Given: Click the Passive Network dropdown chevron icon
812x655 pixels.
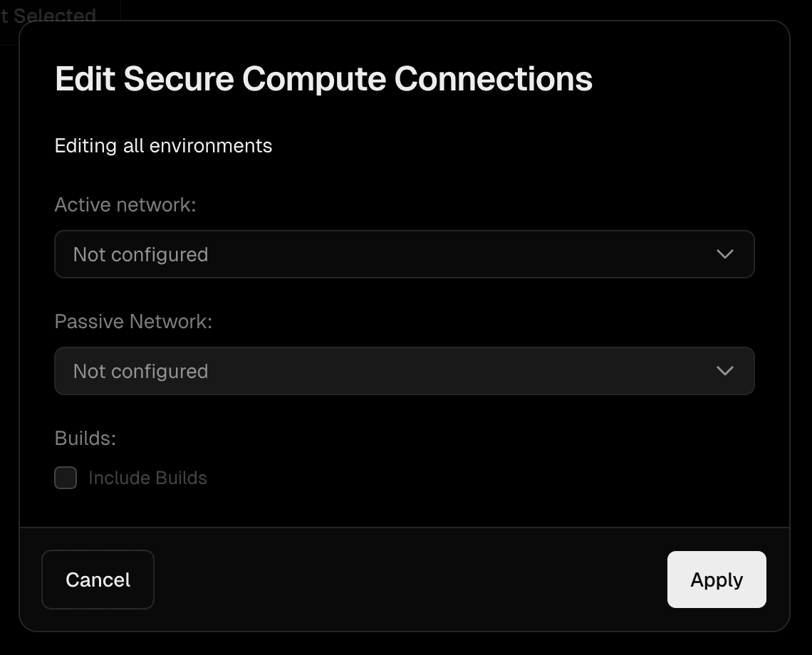Looking at the screenshot, I should pos(726,371).
